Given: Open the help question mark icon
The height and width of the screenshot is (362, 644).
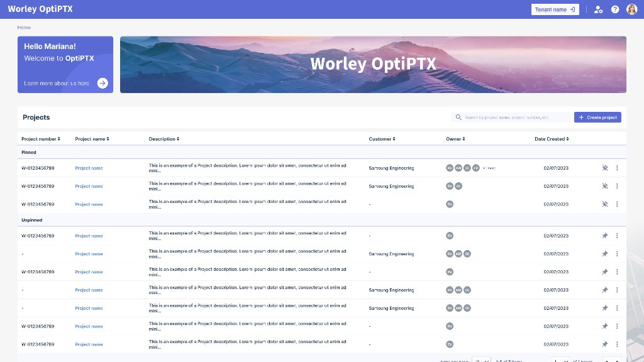Looking at the screenshot, I should tap(615, 9).
